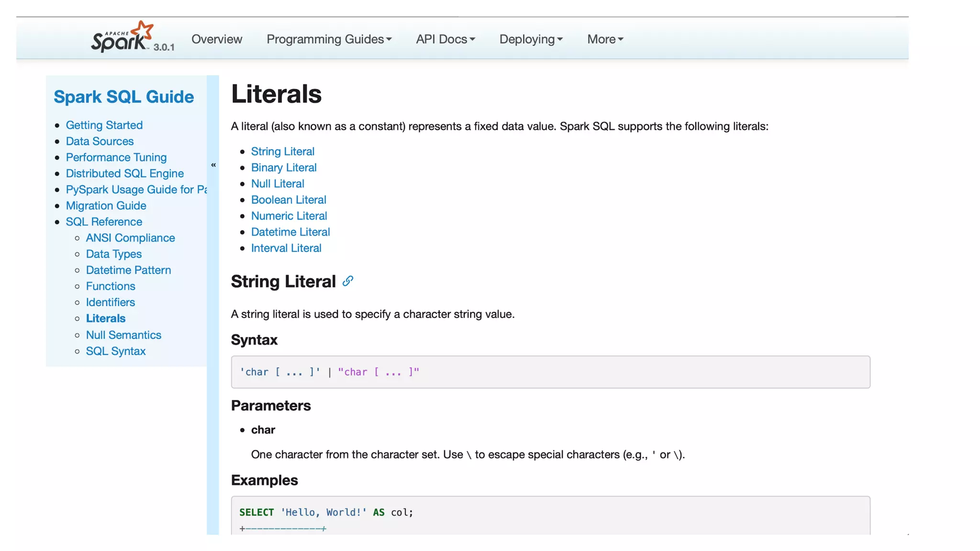
Task: Collapse the sidebar with the « toggle
Action: pyautogui.click(x=213, y=165)
